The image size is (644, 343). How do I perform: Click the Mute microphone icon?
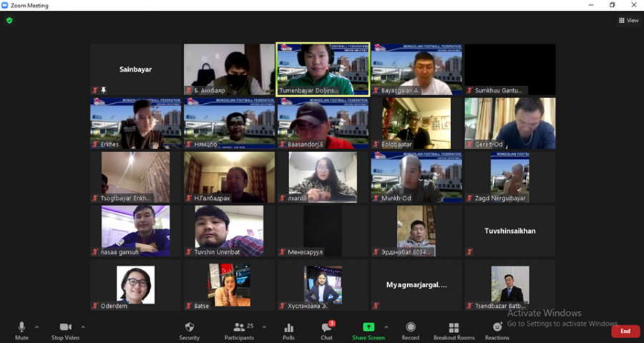click(21, 327)
